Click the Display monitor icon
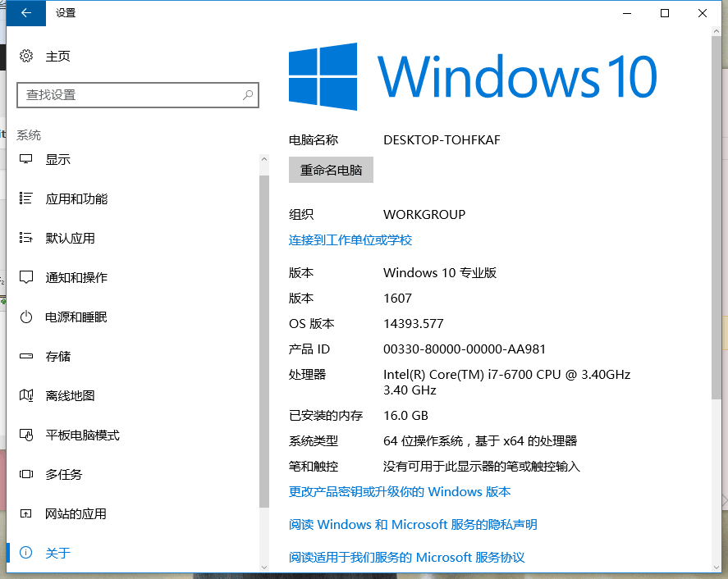Screen dimensions: 728x579 26,159
